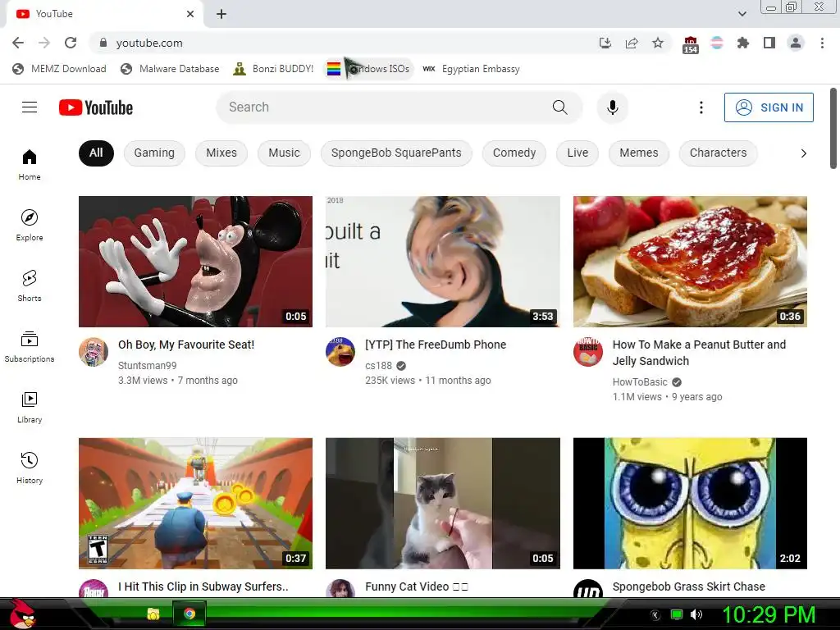This screenshot has width=840, height=630.
Task: Select the Music filter chip
Action: (284, 153)
